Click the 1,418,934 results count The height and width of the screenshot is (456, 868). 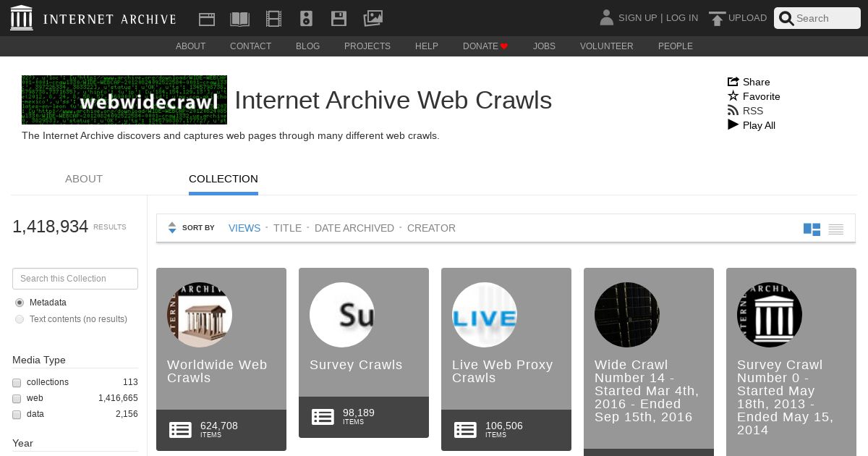pos(50,227)
